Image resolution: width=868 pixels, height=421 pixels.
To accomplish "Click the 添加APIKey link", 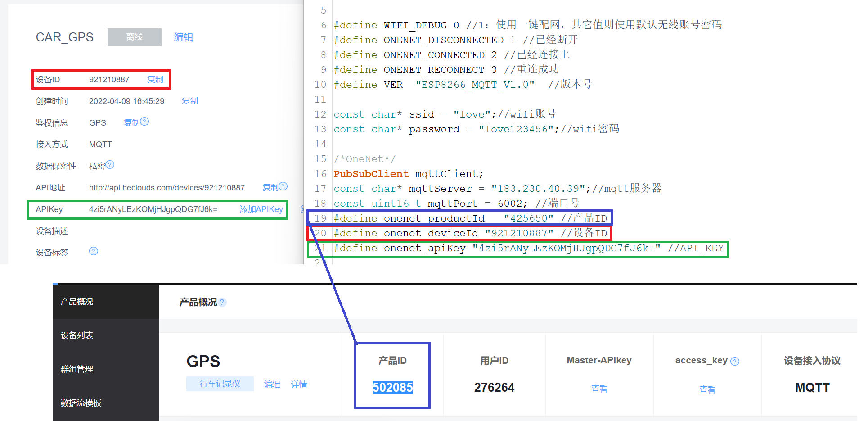I will click(261, 209).
